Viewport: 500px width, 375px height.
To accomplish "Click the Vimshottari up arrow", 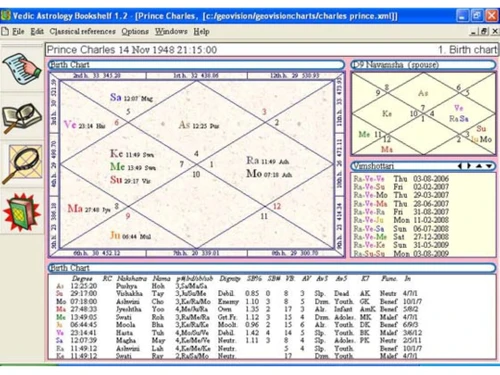I will [479, 166].
